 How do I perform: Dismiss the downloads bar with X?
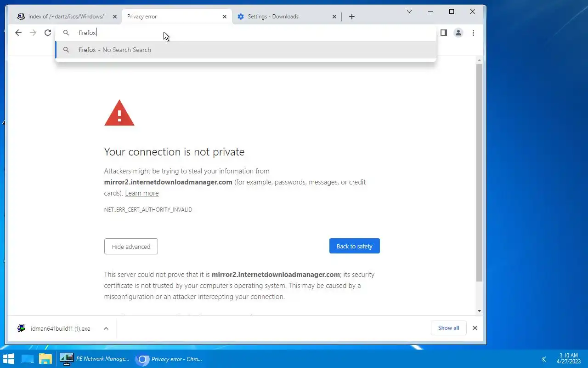tap(475, 328)
